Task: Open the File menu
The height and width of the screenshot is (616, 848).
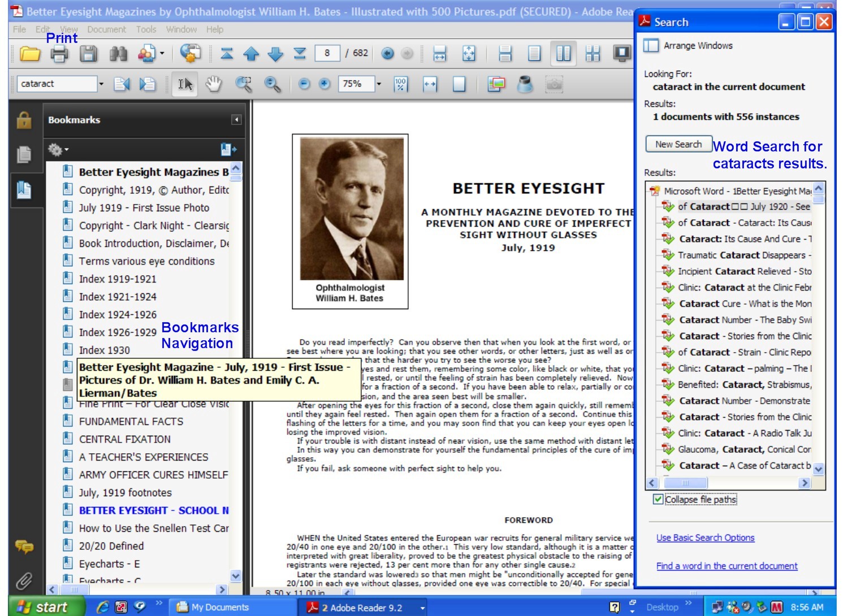Action: pyautogui.click(x=19, y=29)
